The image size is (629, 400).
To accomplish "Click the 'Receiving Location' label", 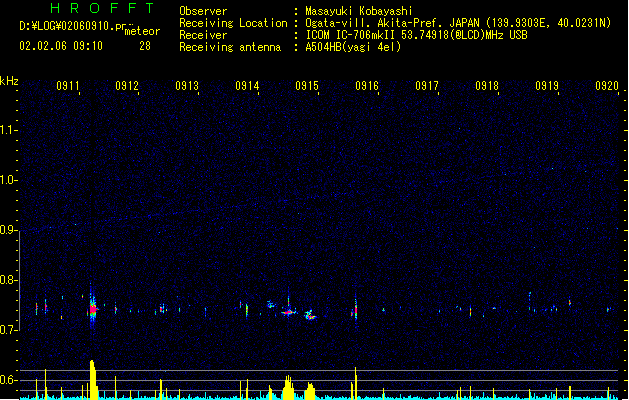I will (x=233, y=23).
